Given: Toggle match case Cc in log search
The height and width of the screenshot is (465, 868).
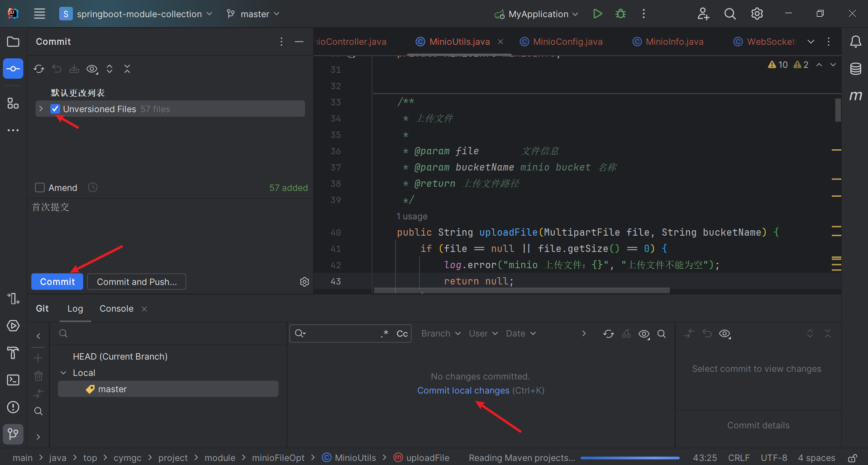Looking at the screenshot, I should (402, 334).
